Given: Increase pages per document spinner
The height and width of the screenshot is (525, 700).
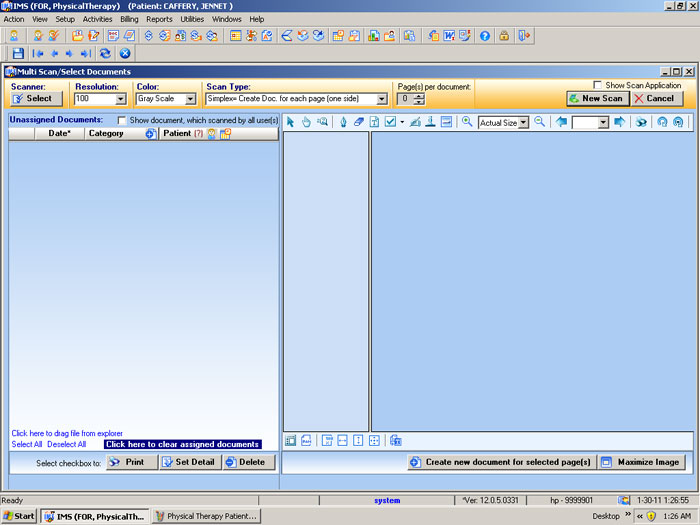Looking at the screenshot, I should tap(419, 96).
